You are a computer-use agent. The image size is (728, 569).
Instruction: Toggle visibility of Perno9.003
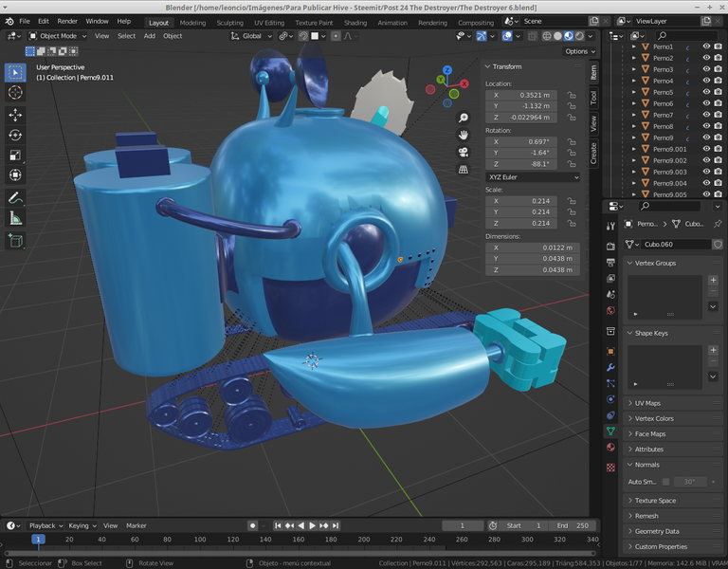[706, 172]
